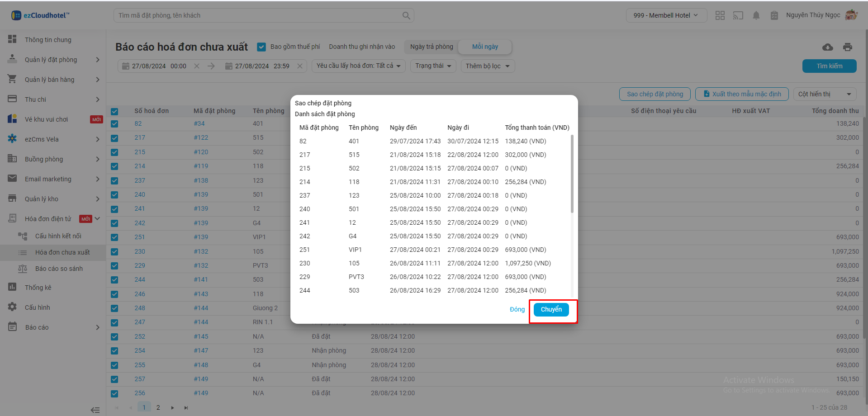Click Đóng to close the dialog
Viewport: 868px width, 416px height.
pos(517,310)
